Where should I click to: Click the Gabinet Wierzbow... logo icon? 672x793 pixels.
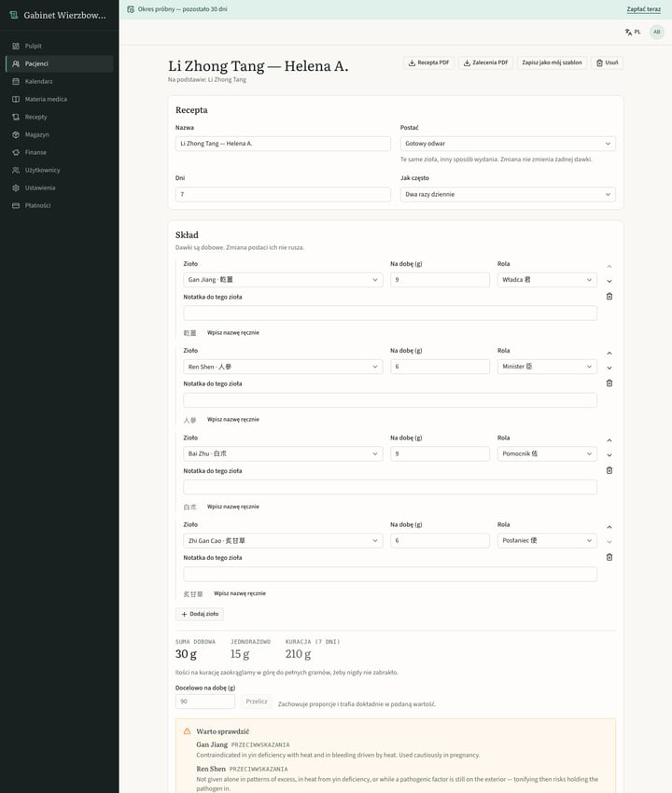[x=14, y=15]
